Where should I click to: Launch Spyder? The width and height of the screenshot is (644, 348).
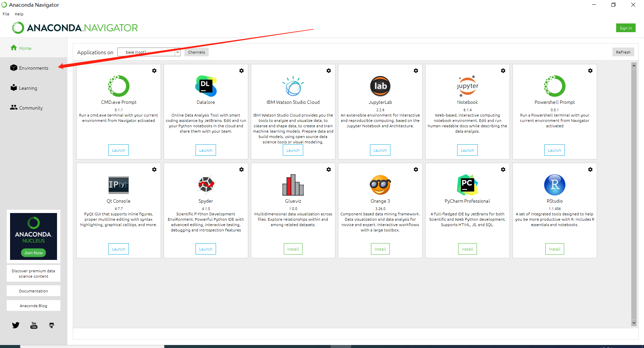pos(206,249)
